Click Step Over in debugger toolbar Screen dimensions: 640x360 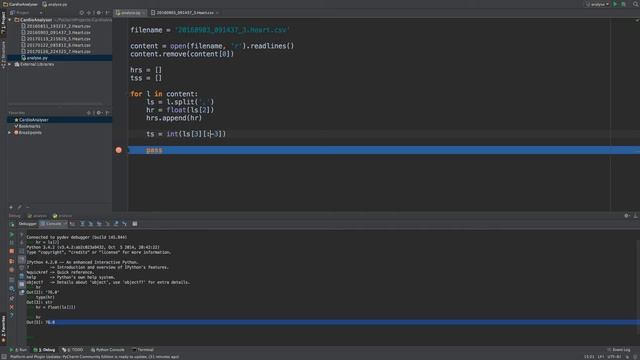point(82,224)
